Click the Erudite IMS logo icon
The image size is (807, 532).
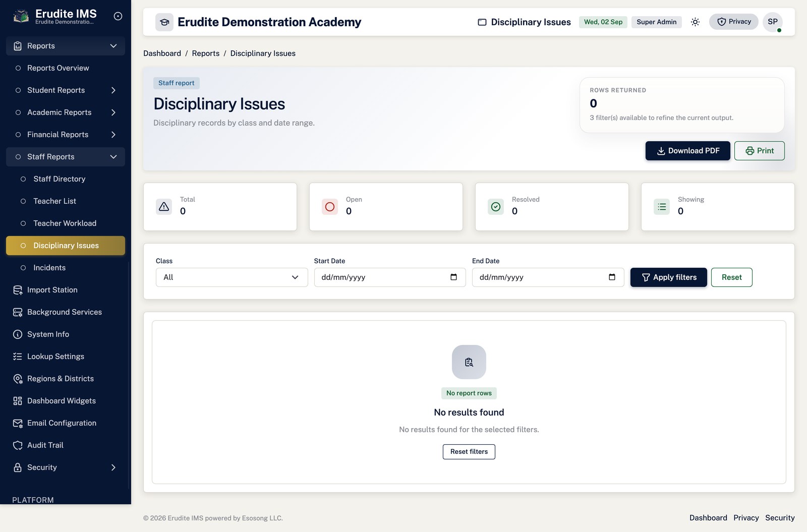pyautogui.click(x=21, y=17)
